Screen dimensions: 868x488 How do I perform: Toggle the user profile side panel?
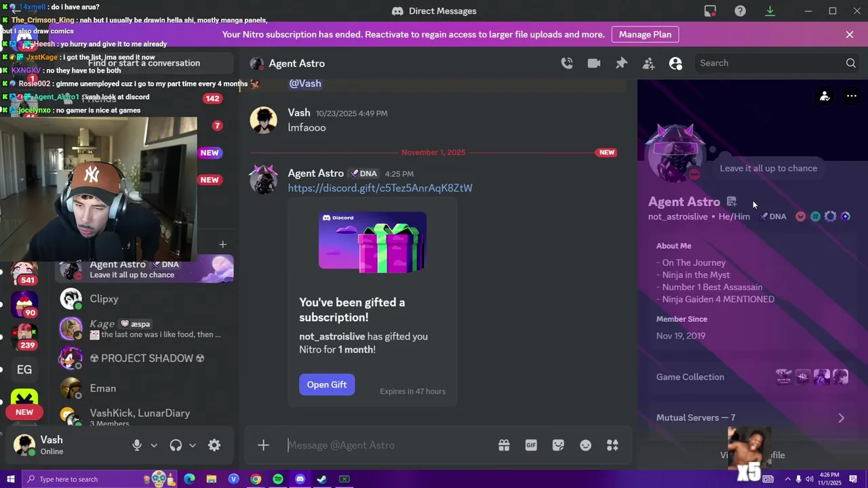click(675, 63)
